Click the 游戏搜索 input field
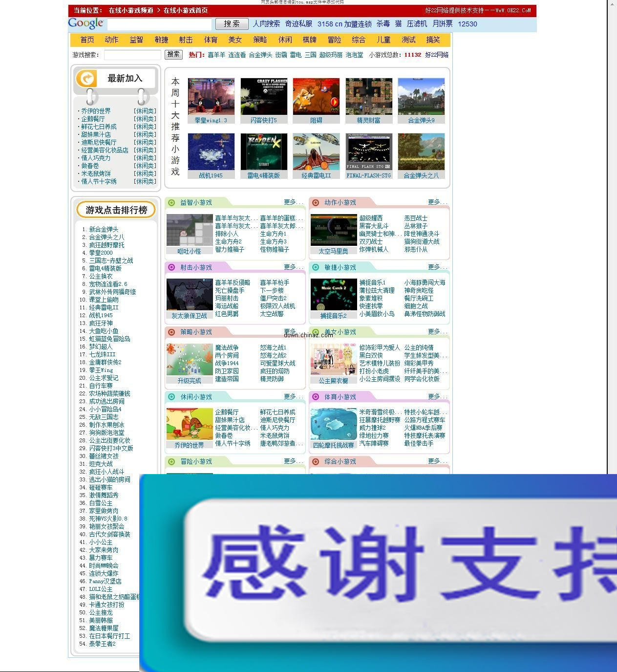Viewport: 617px width, 672px height. pos(132,55)
